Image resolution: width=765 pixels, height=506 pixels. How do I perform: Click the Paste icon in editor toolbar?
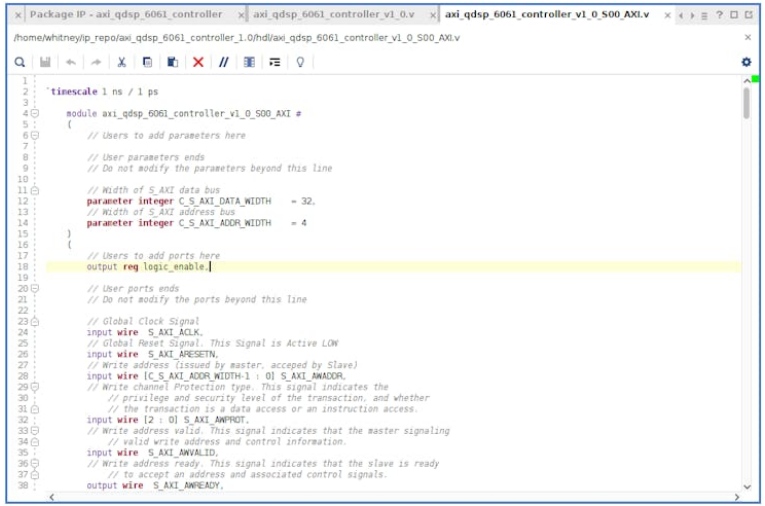173,62
